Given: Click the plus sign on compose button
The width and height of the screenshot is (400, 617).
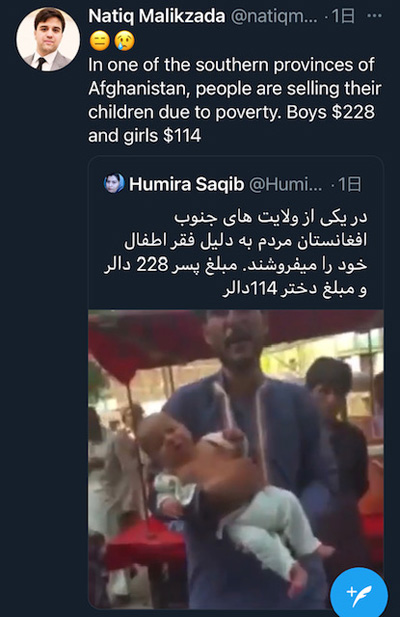Looking at the screenshot, I should 351,591.
